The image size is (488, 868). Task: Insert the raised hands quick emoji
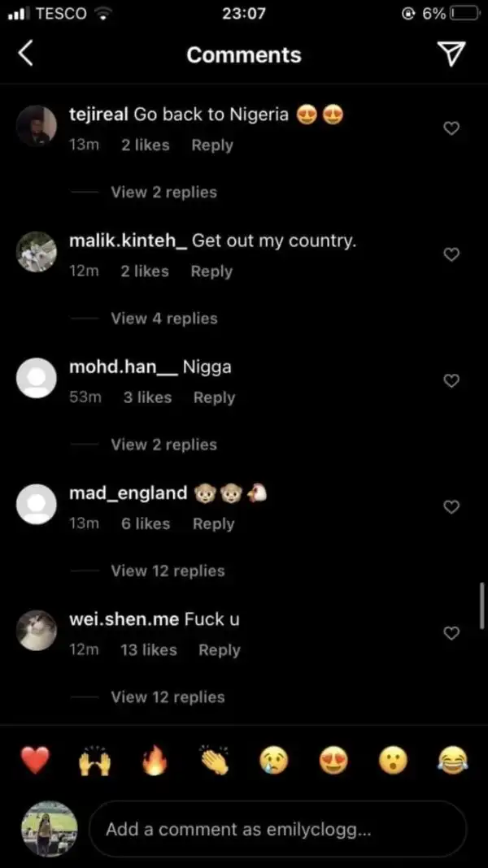coord(95,762)
